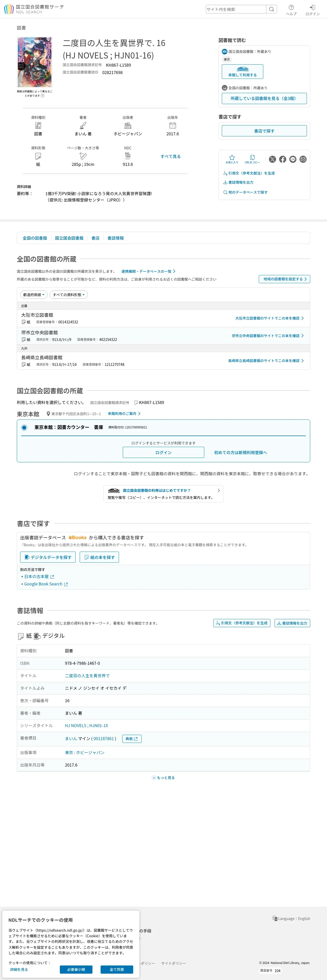Open 堺市立中央図書館 site link
327x980 pixels.
tap(268, 336)
